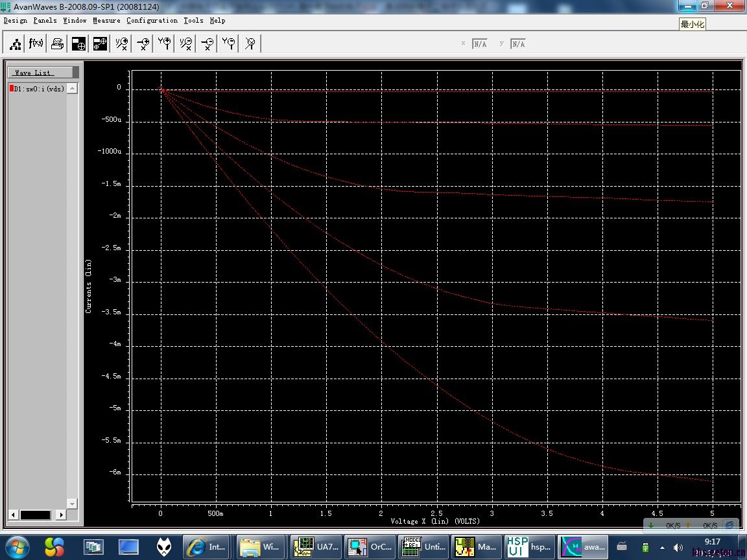This screenshot has width=747, height=560.
Task: Click the Voltage X (lin) (VOLTS) axis label
Action: tap(435, 521)
